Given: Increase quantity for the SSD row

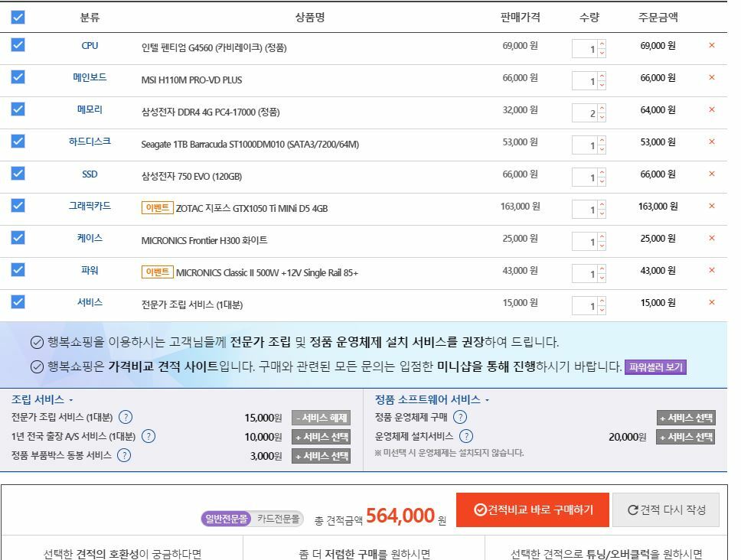Looking at the screenshot, I should click(602, 173).
